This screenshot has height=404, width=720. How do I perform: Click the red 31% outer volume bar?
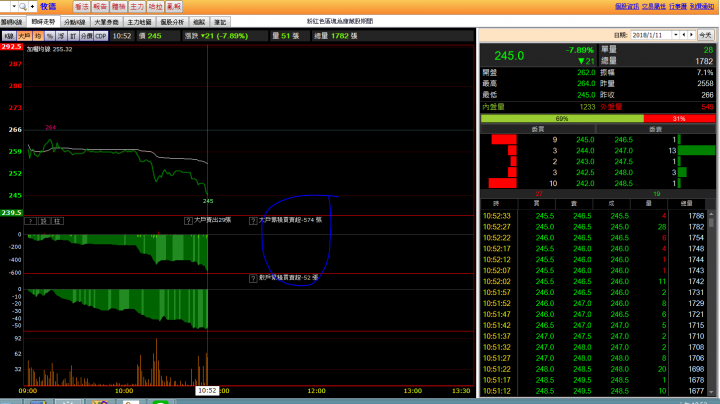(x=679, y=118)
